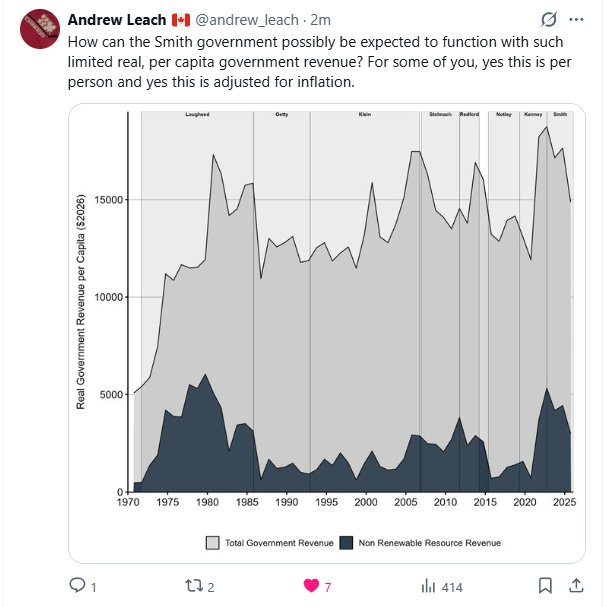Toggle the pink heart like button
The height and width of the screenshot is (607, 608).
311,585
